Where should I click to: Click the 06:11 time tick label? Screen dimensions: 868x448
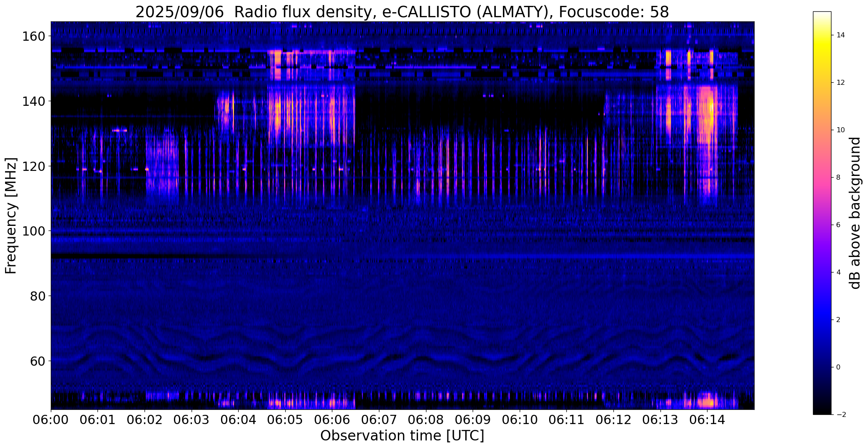click(566, 420)
